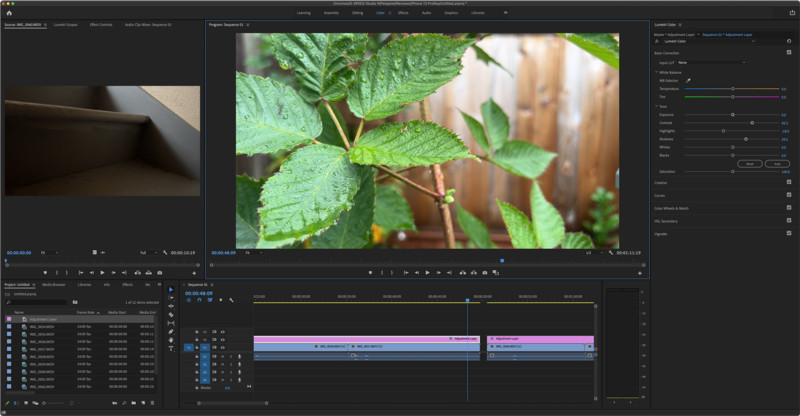Click the Auto button in Tone

tap(777, 163)
